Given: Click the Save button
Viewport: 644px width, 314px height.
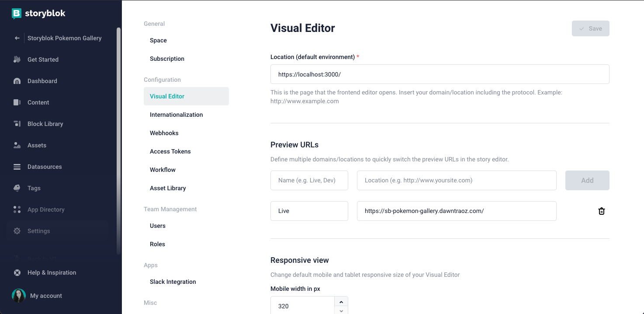Looking at the screenshot, I should point(591,28).
